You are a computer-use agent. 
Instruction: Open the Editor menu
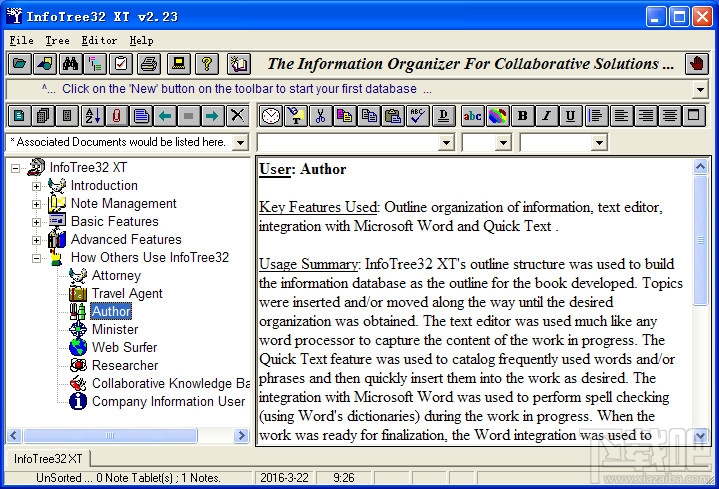pyautogui.click(x=99, y=40)
